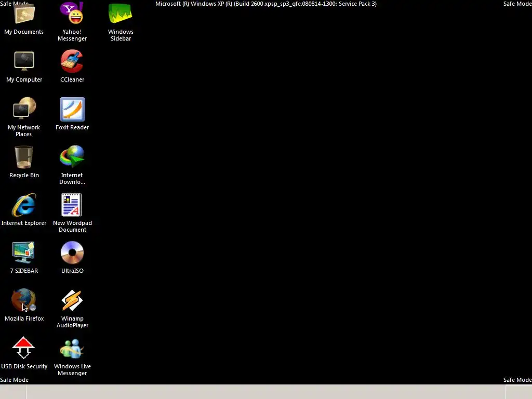532x399 pixels.
Task: Select the Internet Download Manager icon
Action: [x=72, y=156]
